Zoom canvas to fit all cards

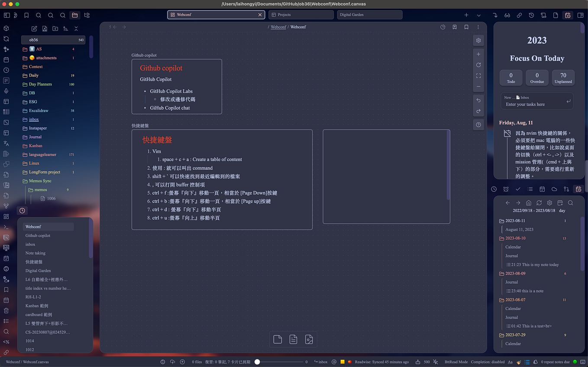pos(478,76)
